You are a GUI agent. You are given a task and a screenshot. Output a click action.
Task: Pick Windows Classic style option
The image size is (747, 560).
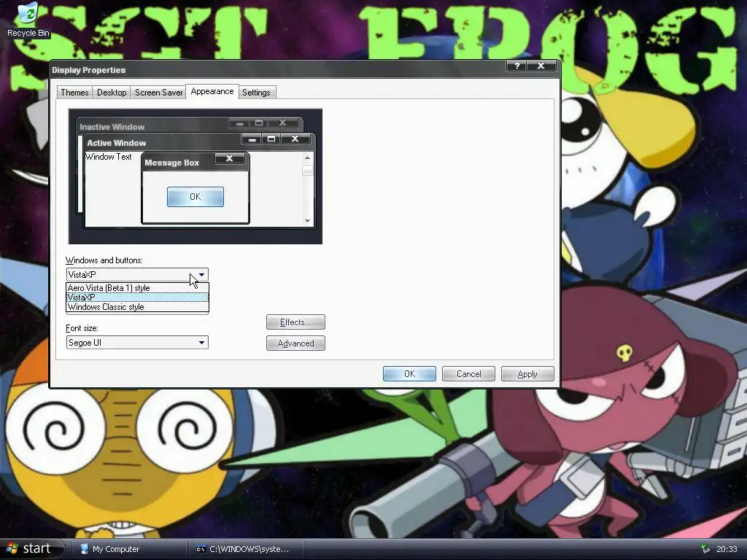137,307
